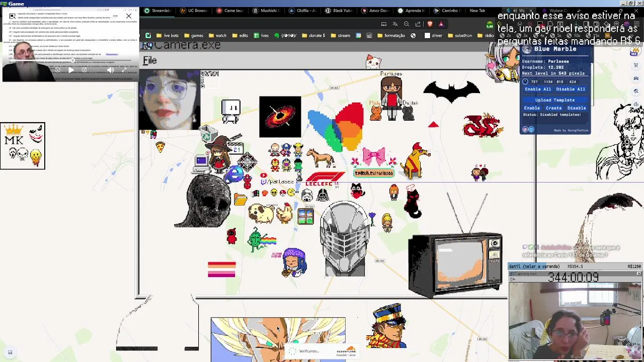The width and height of the screenshot is (644, 362).
Task: Open the edits bookmark folder
Action: coord(240,36)
